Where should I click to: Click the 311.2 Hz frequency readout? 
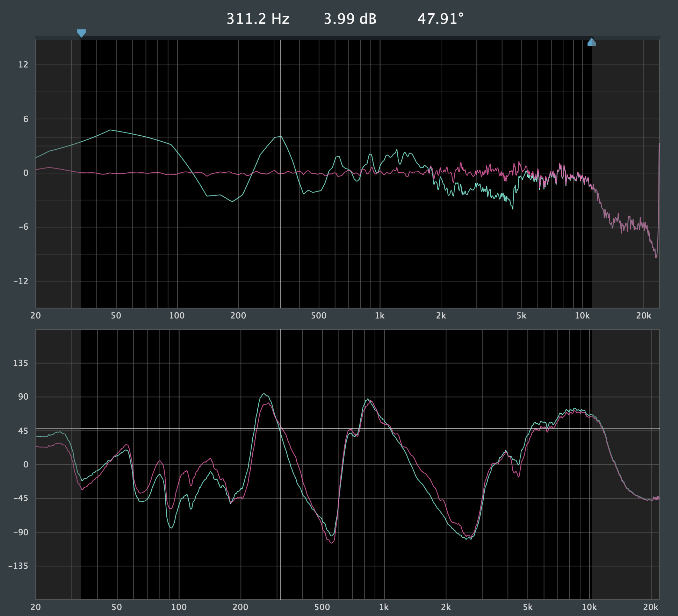click(258, 19)
